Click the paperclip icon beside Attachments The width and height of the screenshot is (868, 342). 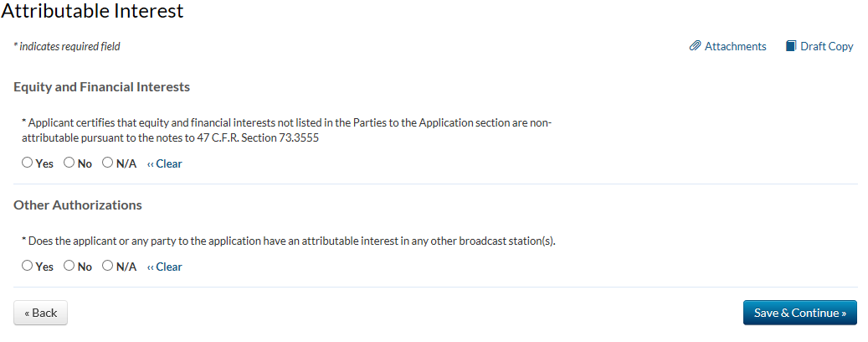(695, 46)
